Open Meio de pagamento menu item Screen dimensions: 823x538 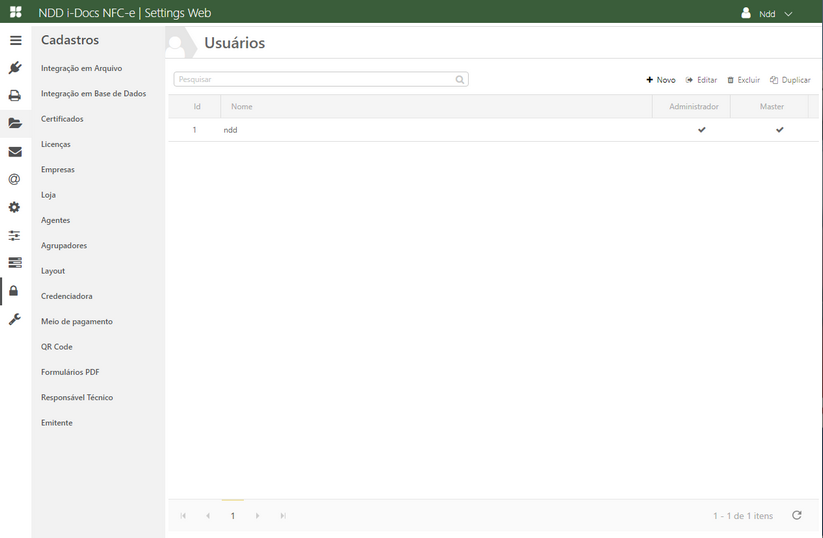point(77,321)
